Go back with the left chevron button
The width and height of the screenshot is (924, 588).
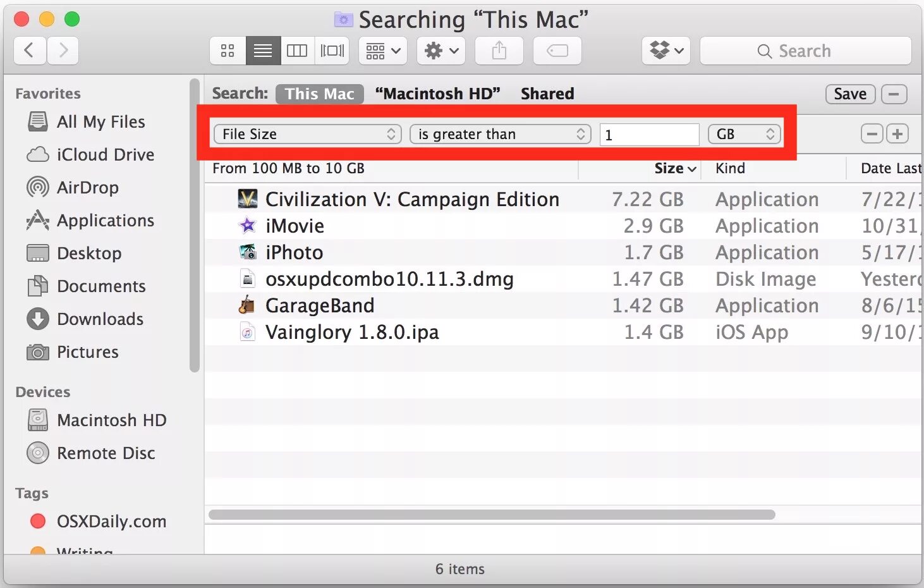pyautogui.click(x=30, y=51)
